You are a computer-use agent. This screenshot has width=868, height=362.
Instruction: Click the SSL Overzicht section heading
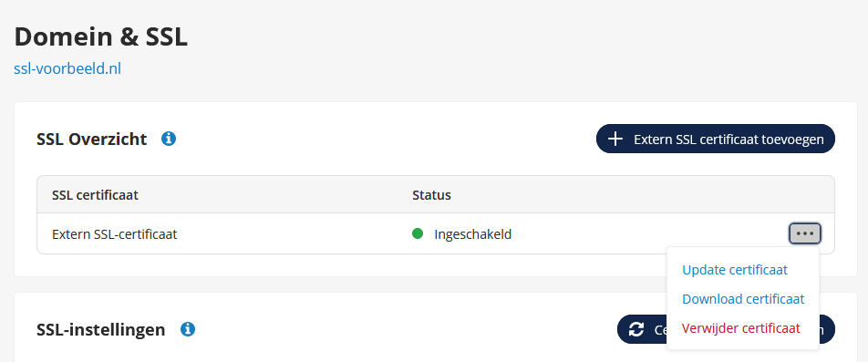pyautogui.click(x=92, y=139)
